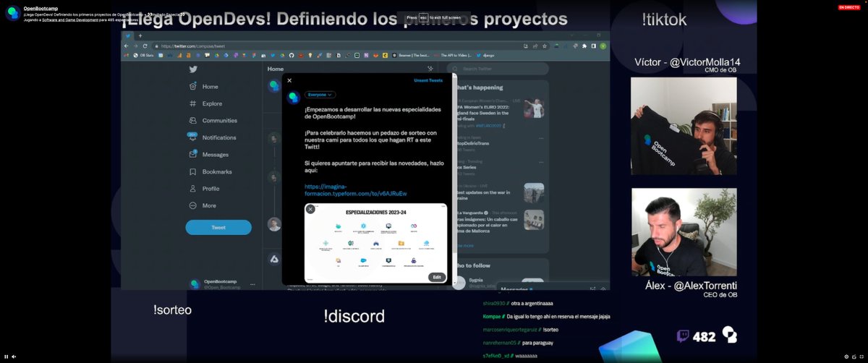Image resolution: width=868 pixels, height=363 pixels.
Task: Click the Especializaciones 2023-24 image attachment
Action: coord(375,244)
